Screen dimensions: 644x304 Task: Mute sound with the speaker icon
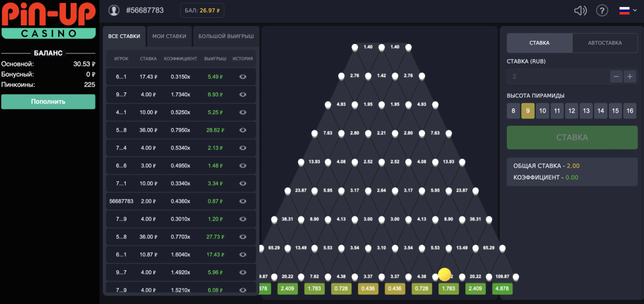coord(580,10)
